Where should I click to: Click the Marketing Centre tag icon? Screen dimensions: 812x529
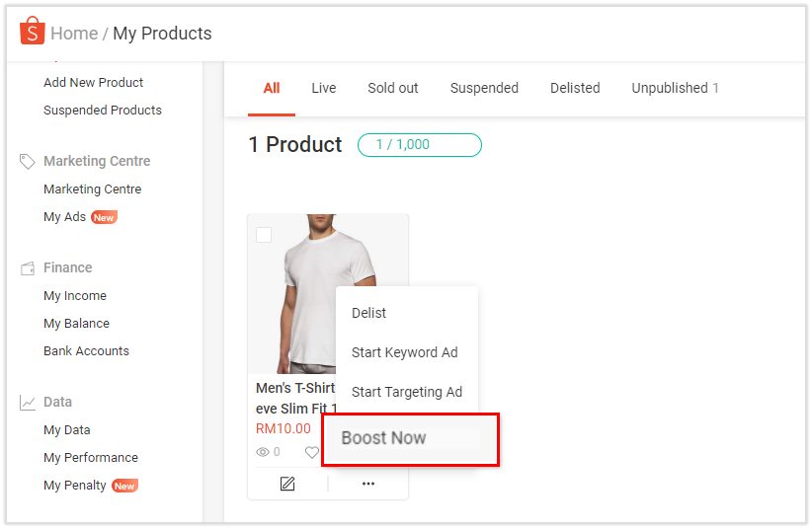[27, 162]
